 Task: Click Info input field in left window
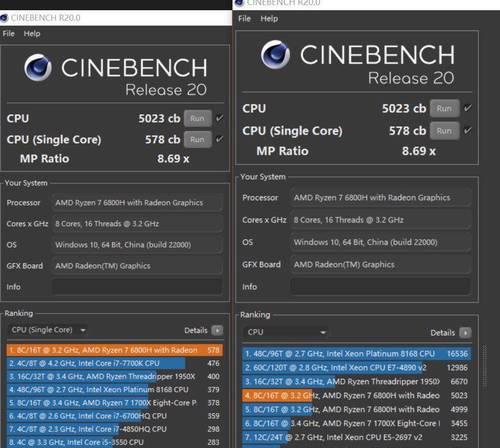tap(137, 287)
